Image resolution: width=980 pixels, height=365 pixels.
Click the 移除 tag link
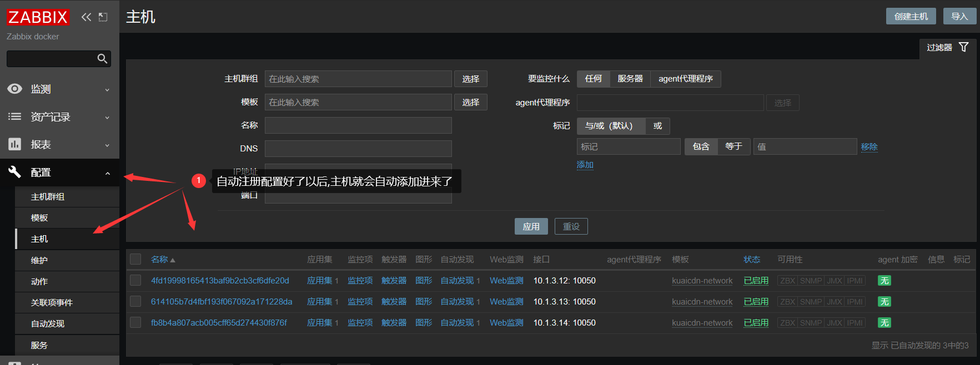[869, 147]
